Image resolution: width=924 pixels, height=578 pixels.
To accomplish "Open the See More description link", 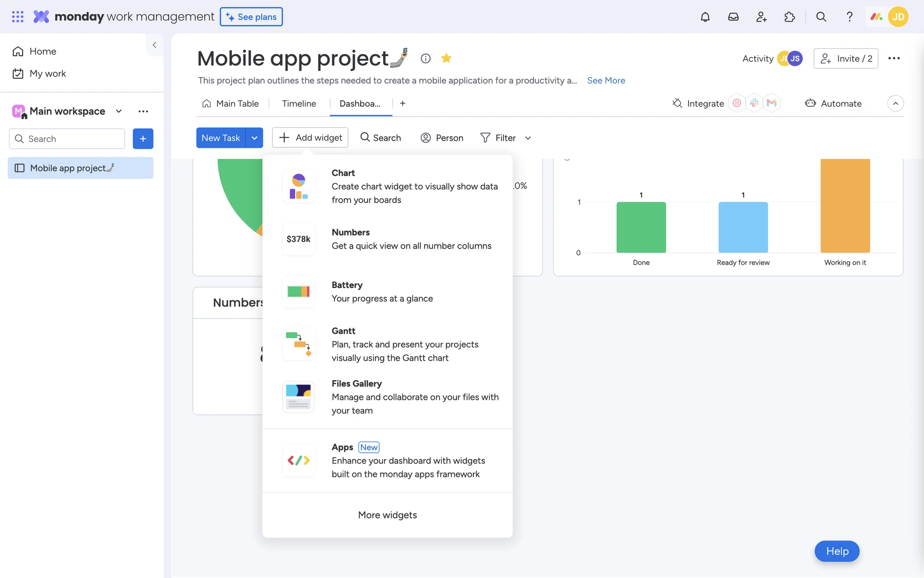I will click(606, 80).
